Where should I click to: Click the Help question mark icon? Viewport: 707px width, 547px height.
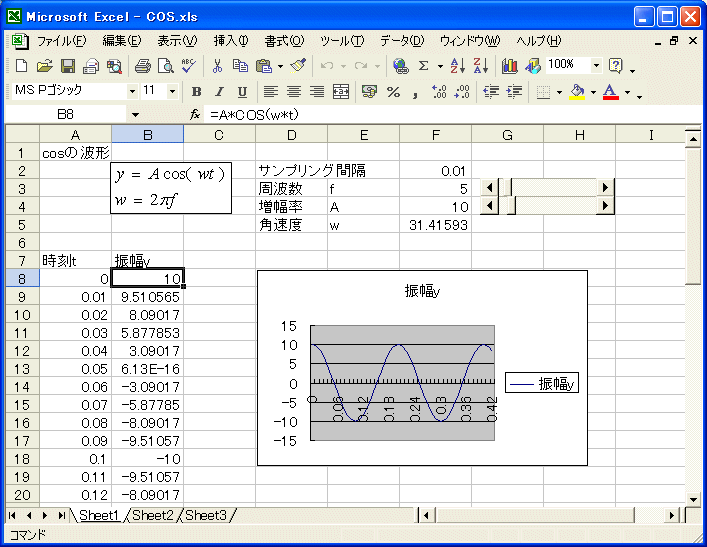(615, 66)
